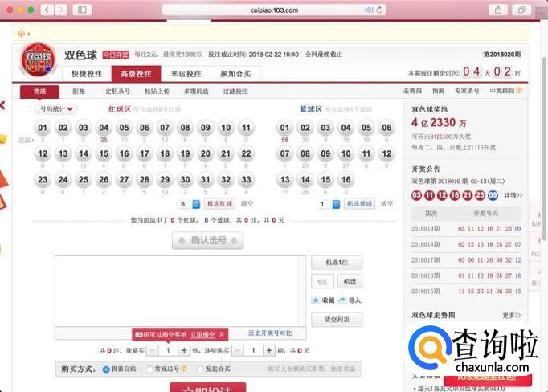Click the 收藏 star icon
Screen dimensions: 548x392
click(315, 300)
